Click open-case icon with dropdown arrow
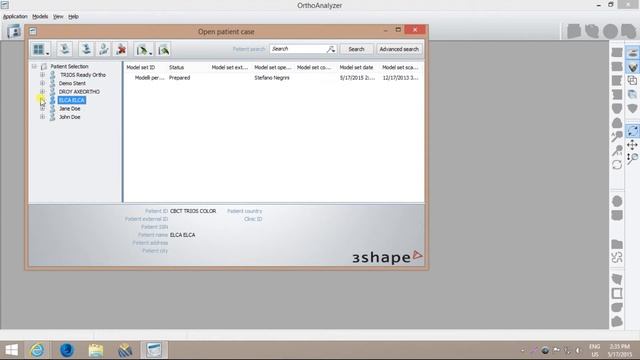The width and height of the screenshot is (640, 360). coord(142,49)
